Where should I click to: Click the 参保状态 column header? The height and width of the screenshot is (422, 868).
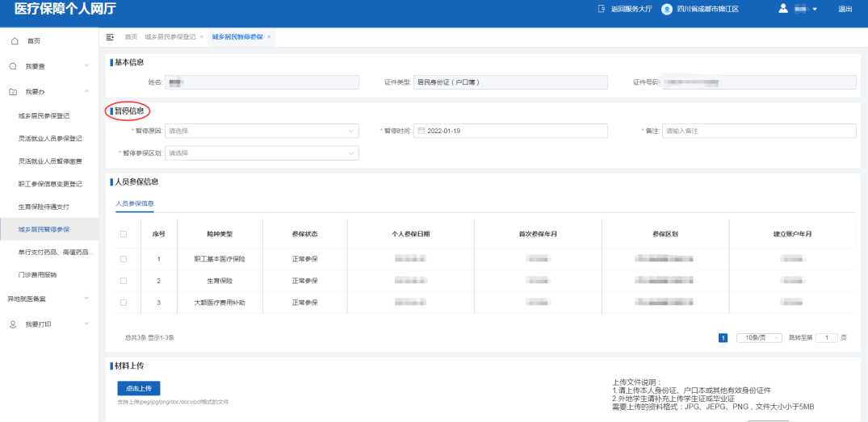[x=305, y=234]
